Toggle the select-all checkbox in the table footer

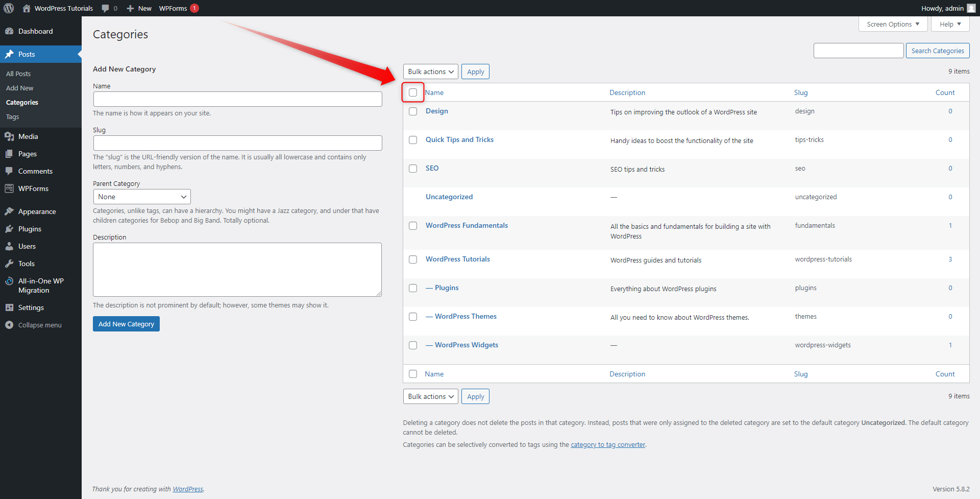[413, 374]
